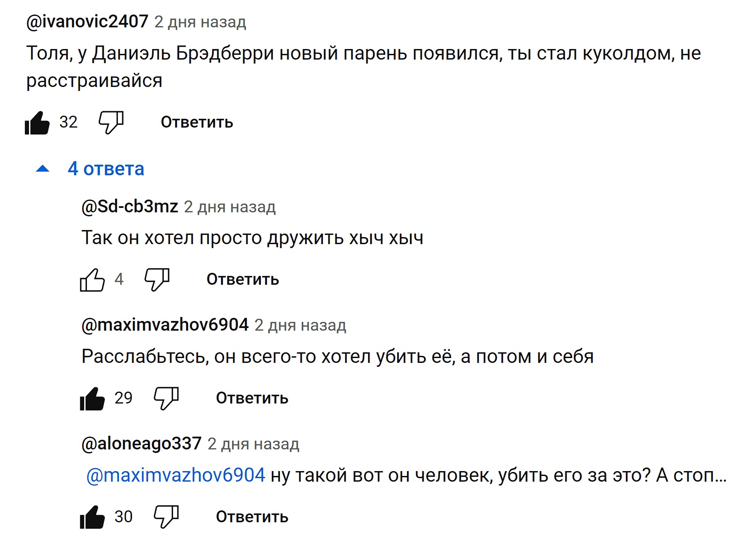Screen dimensions: 756x547
Task: Open the @aloneago337 channel
Action: pyautogui.click(x=142, y=444)
